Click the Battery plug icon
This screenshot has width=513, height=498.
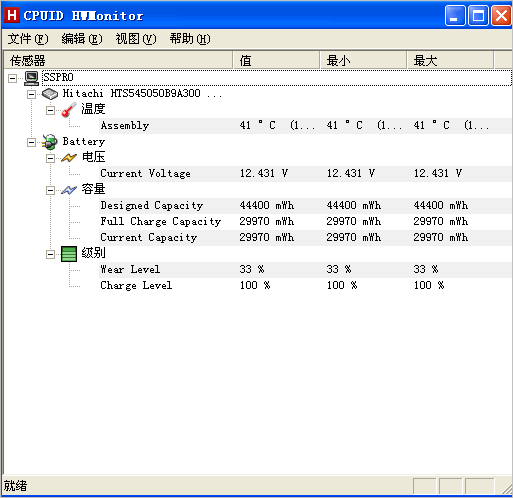point(50,142)
